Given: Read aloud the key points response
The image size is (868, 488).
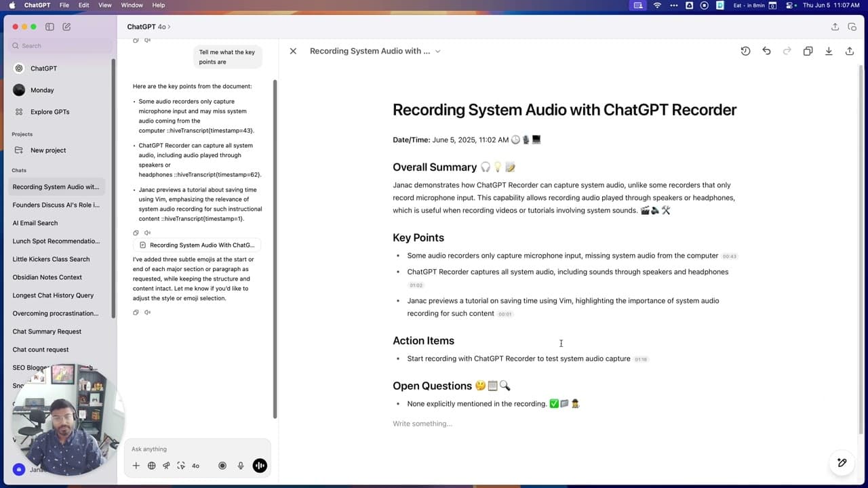Looking at the screenshot, I should point(147,233).
